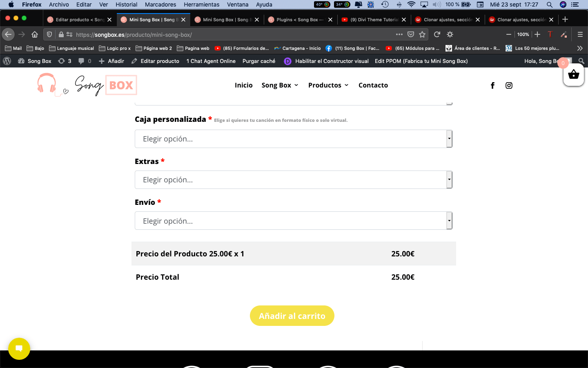
Task: Open the yellow chat bubble widget
Action: [x=19, y=348]
